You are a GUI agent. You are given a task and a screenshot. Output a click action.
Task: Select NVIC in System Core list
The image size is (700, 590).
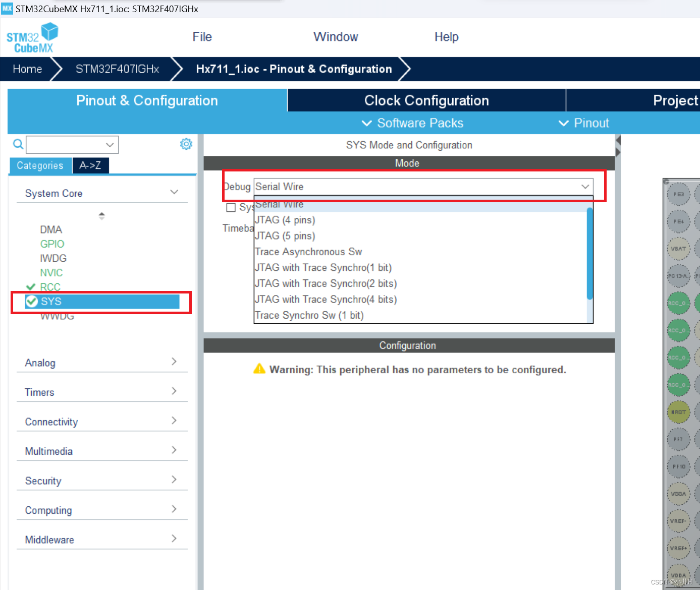pyautogui.click(x=51, y=272)
